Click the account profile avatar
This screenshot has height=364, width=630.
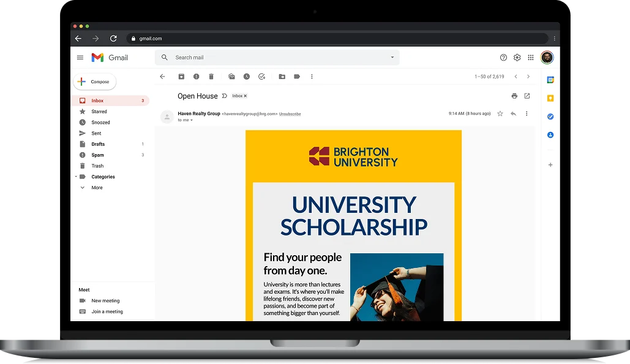point(547,58)
